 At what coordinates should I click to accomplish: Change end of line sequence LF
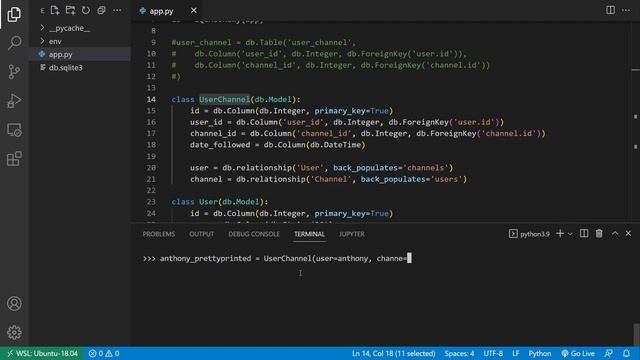pyautogui.click(x=516, y=353)
